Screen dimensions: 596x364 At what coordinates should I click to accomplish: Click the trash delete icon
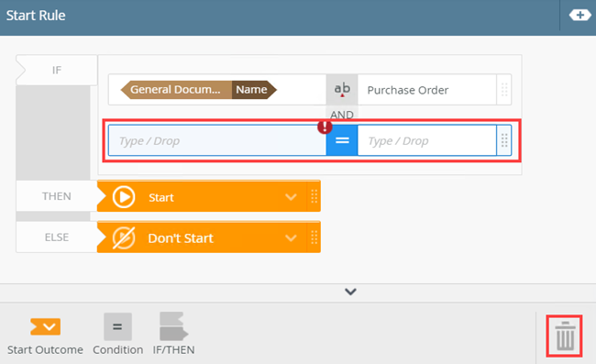pos(565,336)
